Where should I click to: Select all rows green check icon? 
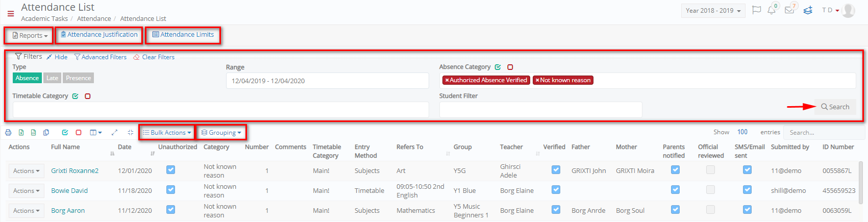[65, 132]
